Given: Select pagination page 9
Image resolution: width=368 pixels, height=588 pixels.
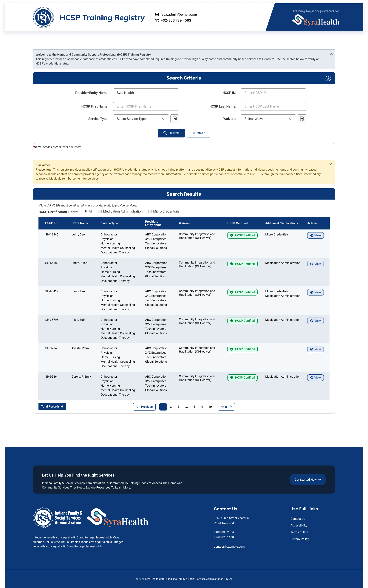Looking at the screenshot, I should [202, 407].
